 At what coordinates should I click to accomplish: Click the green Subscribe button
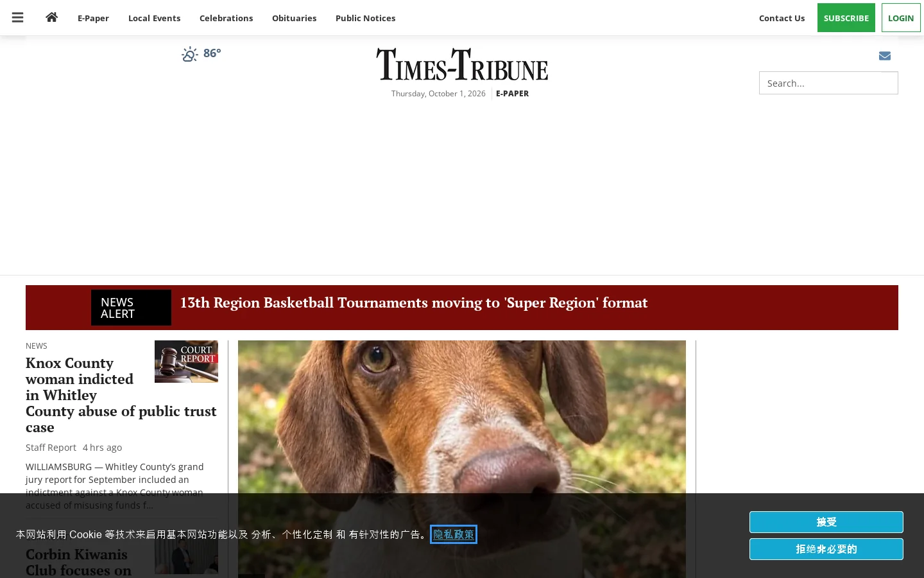click(846, 18)
